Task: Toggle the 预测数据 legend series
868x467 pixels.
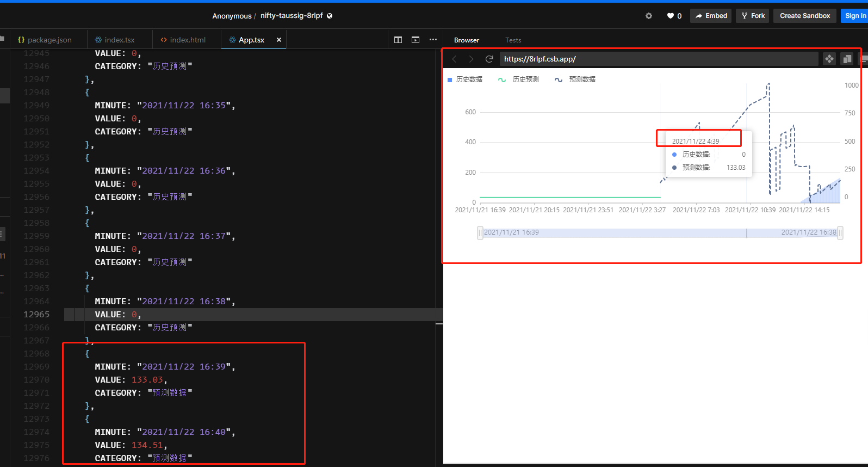Action: pos(575,79)
